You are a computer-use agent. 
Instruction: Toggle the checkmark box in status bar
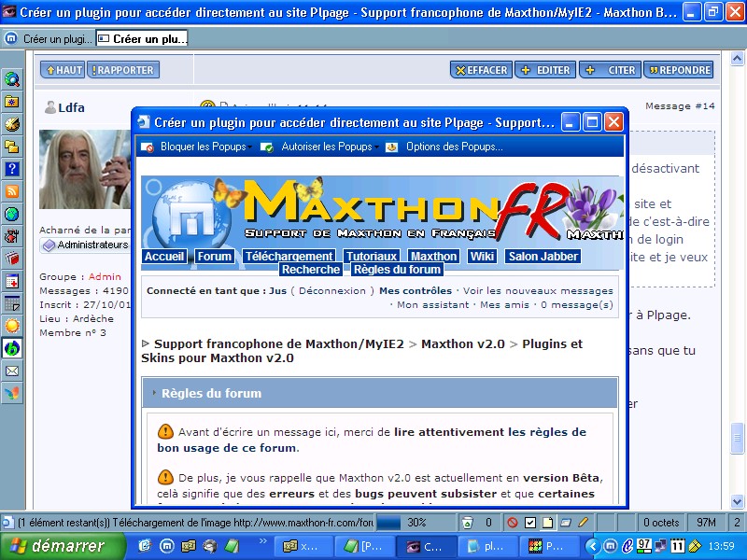point(530,523)
